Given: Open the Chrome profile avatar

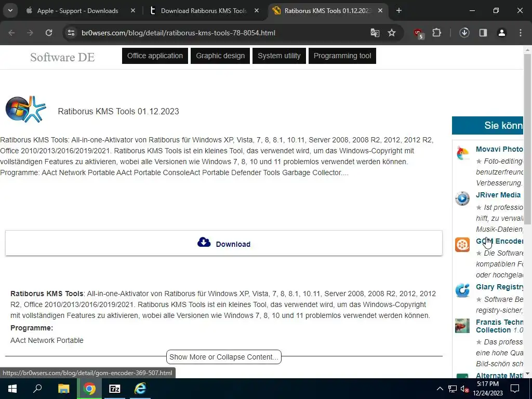Looking at the screenshot, I should click(x=501, y=33).
